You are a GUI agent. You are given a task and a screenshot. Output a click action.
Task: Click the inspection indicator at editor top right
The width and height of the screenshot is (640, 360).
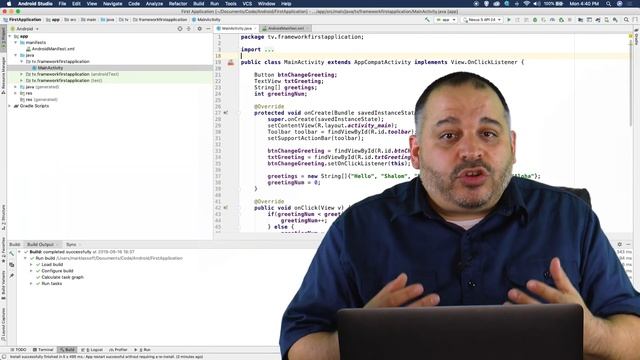pos(631,36)
